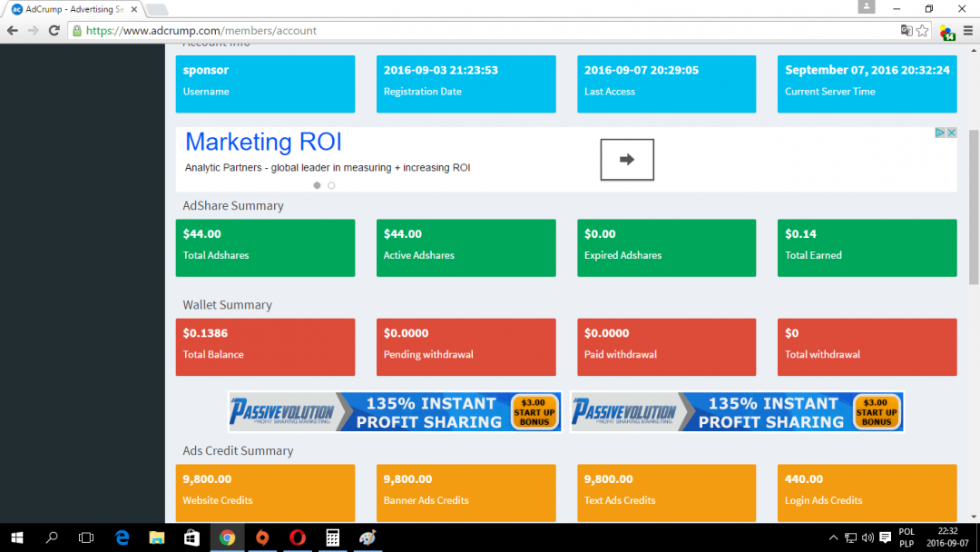Viewport: 980px width, 552px height.
Task: Click the AdChoices icon on Marketing ROI ad
Action: [941, 133]
